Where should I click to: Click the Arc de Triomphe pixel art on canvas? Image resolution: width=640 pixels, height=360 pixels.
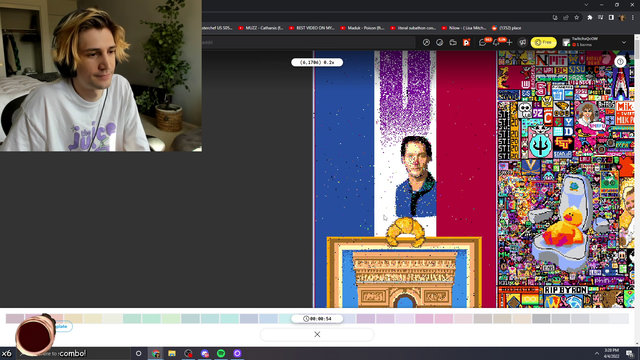tap(404, 279)
